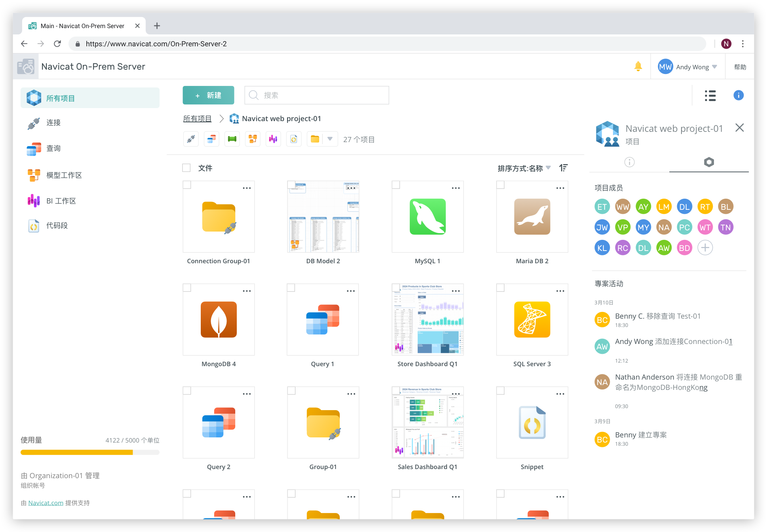Open the notification bell
The width and height of the screenshot is (767, 532).
(638, 66)
